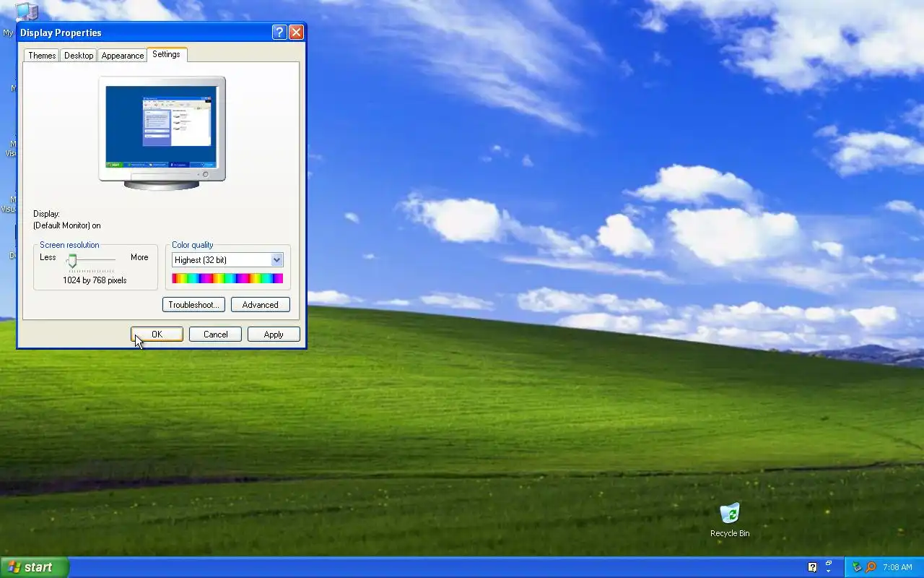Click the Troubleshoot... button
The height and width of the screenshot is (578, 924).
click(193, 305)
